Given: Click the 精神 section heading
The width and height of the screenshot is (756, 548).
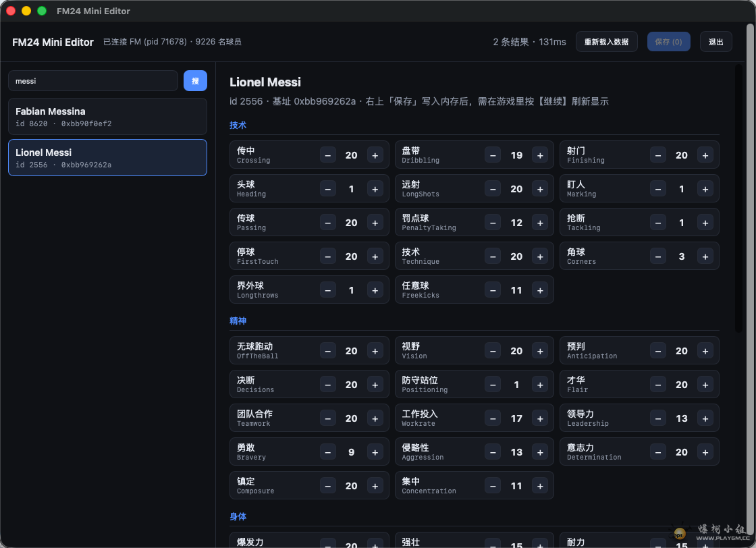Looking at the screenshot, I should coord(238,321).
